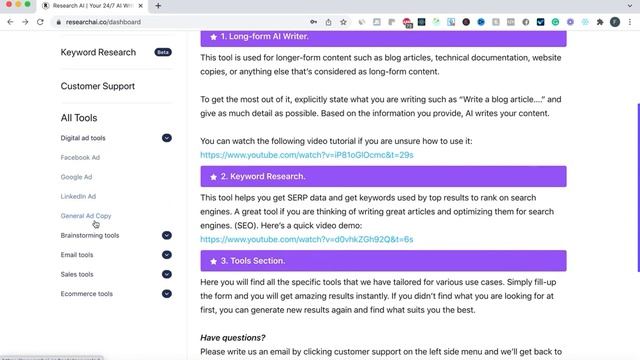Select the General Ad Copy tool

[x=86, y=216]
